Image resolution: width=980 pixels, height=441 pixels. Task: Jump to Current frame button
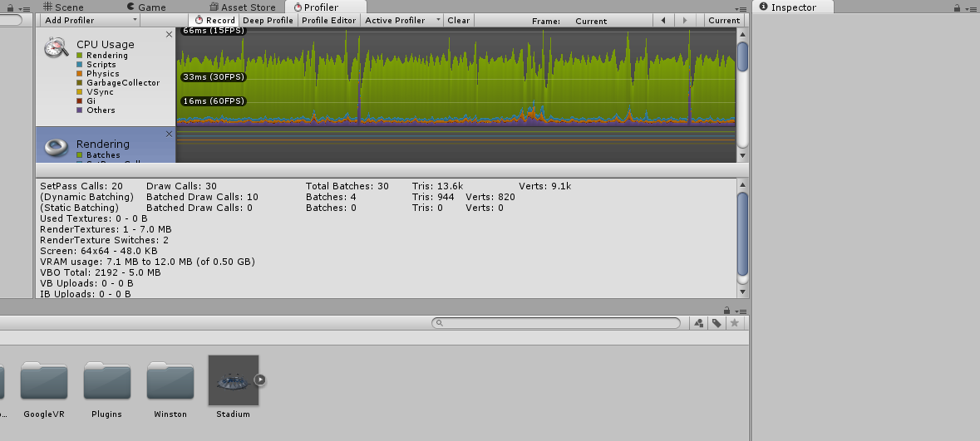pyautogui.click(x=724, y=21)
